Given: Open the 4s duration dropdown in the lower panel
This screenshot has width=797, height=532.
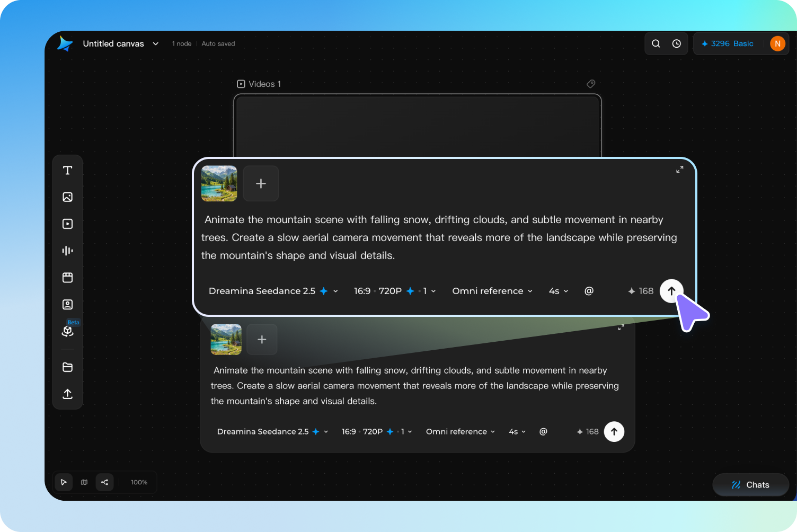Looking at the screenshot, I should pos(517,431).
